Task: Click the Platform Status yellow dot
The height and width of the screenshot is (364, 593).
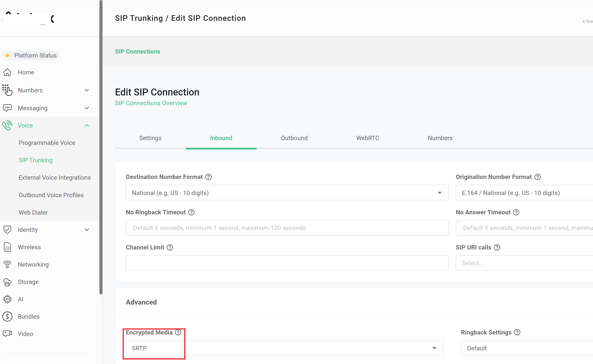Action: click(7, 55)
